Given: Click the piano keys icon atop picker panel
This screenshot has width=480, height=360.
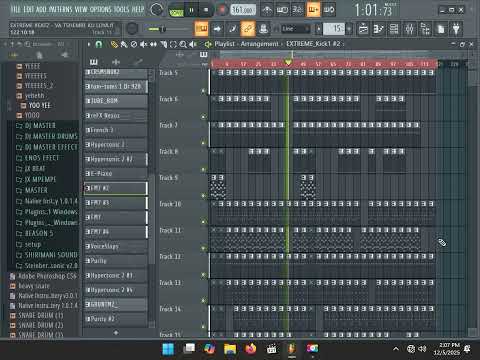Looking at the screenshot, I should pyautogui.click(x=94, y=62).
